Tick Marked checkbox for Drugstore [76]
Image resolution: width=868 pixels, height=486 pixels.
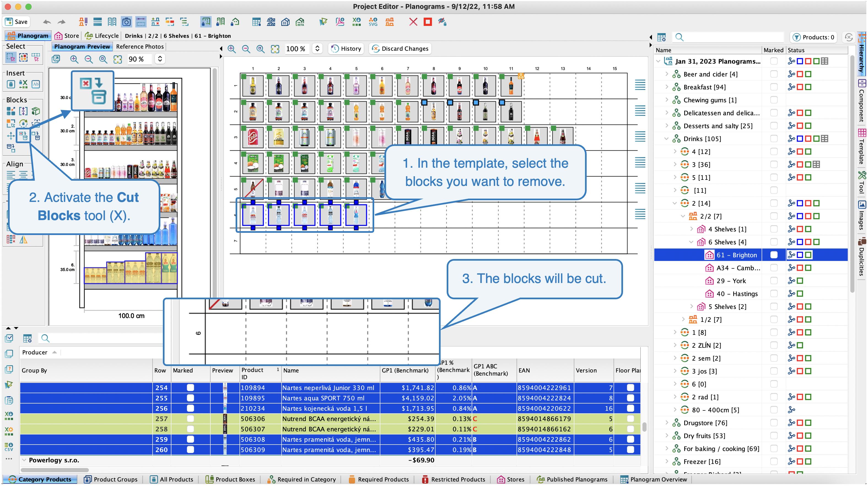pyautogui.click(x=774, y=423)
